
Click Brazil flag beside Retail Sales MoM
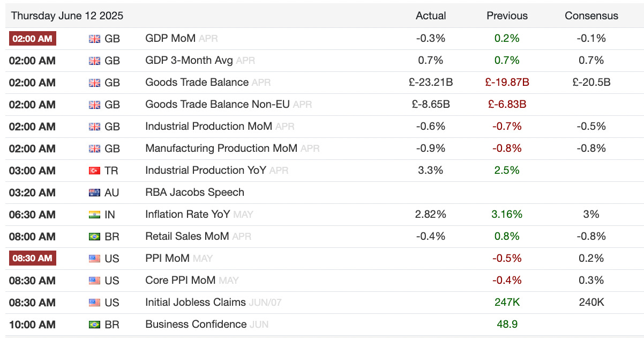[x=94, y=237]
